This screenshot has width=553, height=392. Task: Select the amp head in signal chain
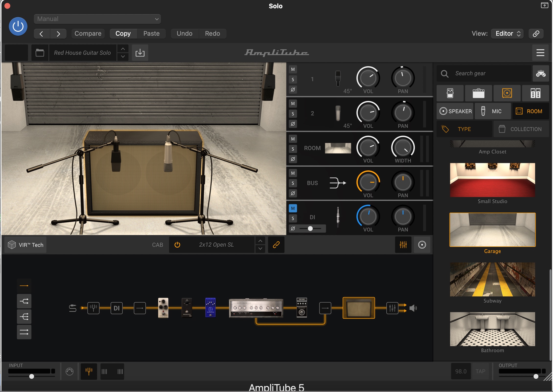[256, 308]
